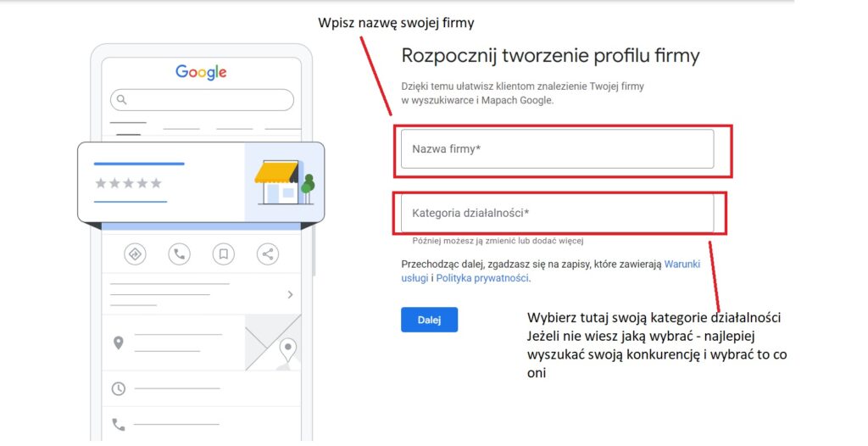Click the heading 'Rozpocznij tworzenie profilu firmy'
Screen dimensions: 868x446
coord(550,56)
